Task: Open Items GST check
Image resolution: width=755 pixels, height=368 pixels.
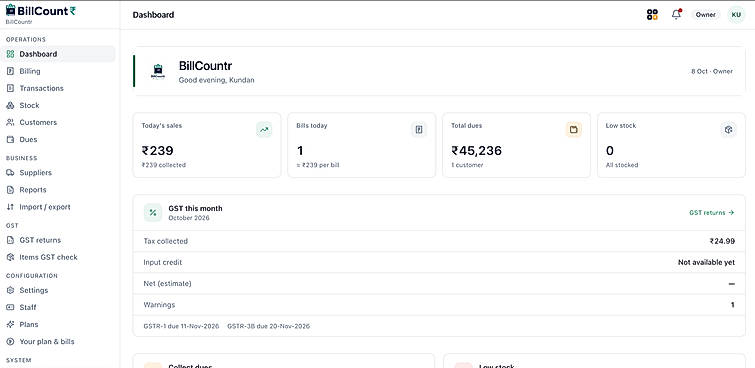Action: 59,257
